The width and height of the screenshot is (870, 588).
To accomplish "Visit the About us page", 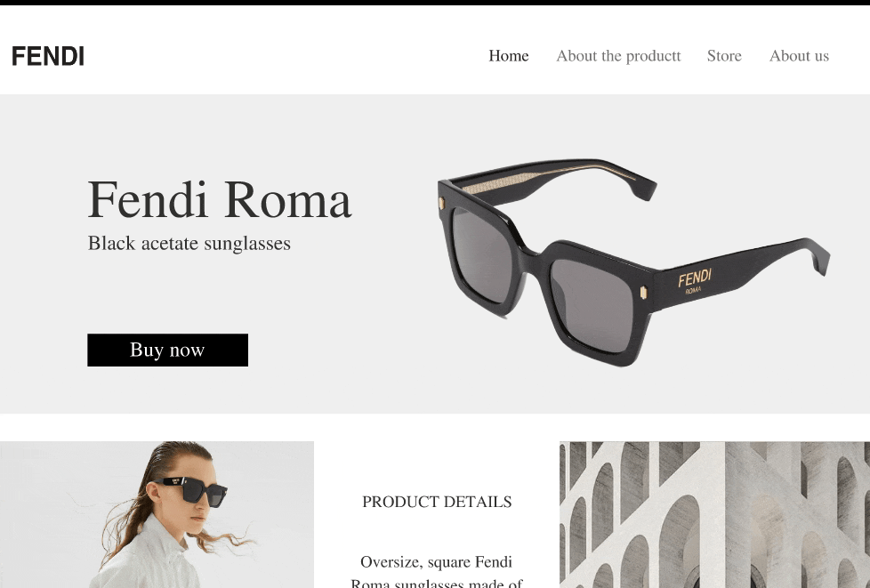I will point(799,55).
